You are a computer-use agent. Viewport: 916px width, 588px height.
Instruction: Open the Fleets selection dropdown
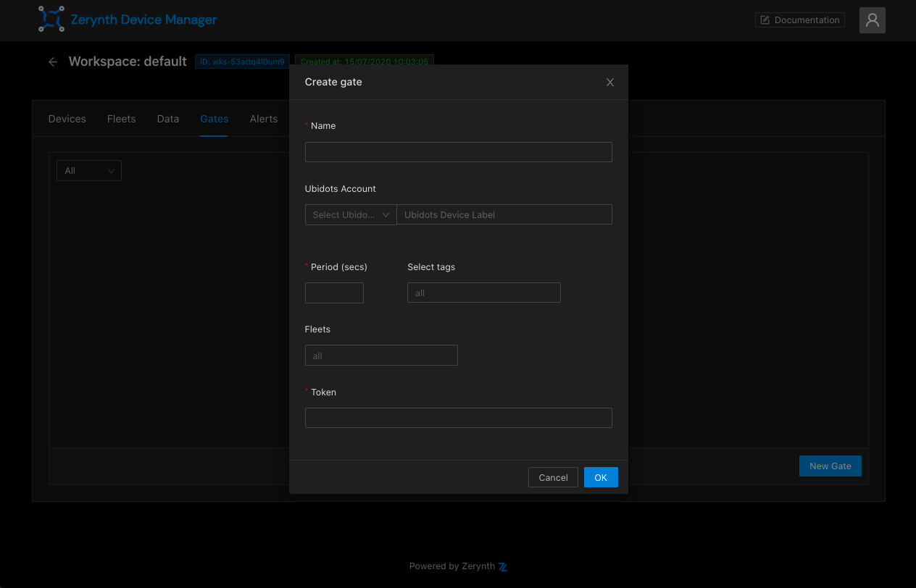tap(381, 356)
